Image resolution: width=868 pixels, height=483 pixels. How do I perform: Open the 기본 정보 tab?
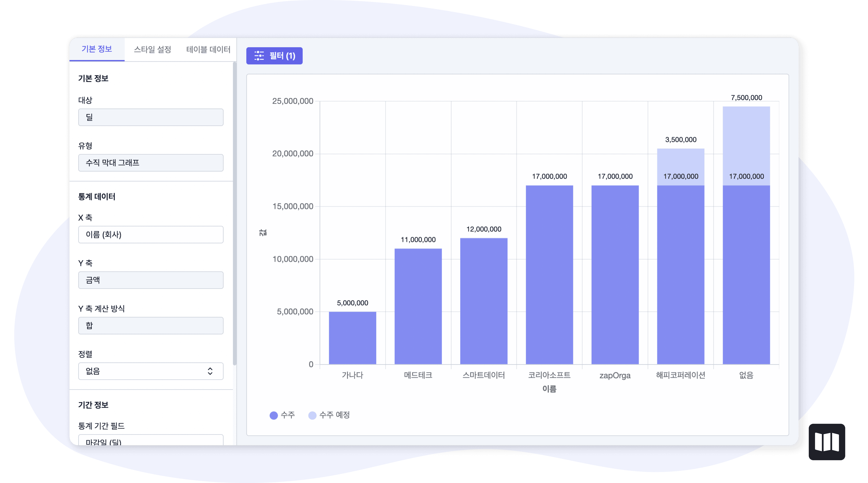[97, 49]
